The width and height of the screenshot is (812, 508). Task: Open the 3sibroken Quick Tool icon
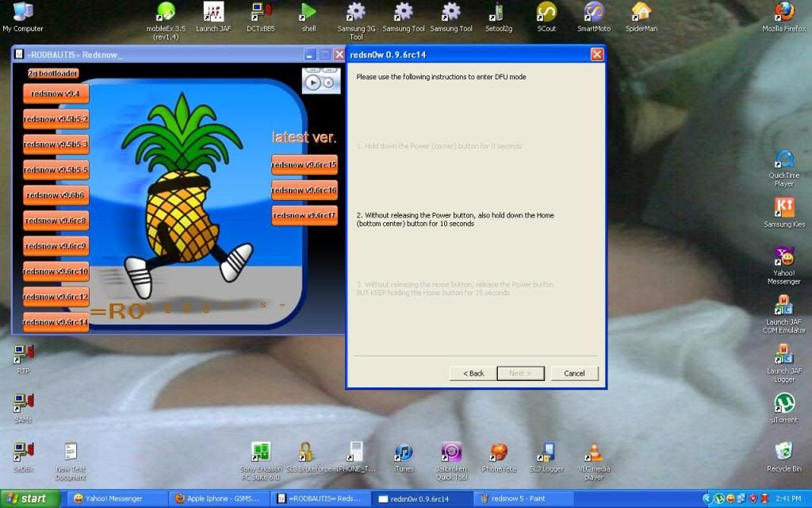(451, 461)
